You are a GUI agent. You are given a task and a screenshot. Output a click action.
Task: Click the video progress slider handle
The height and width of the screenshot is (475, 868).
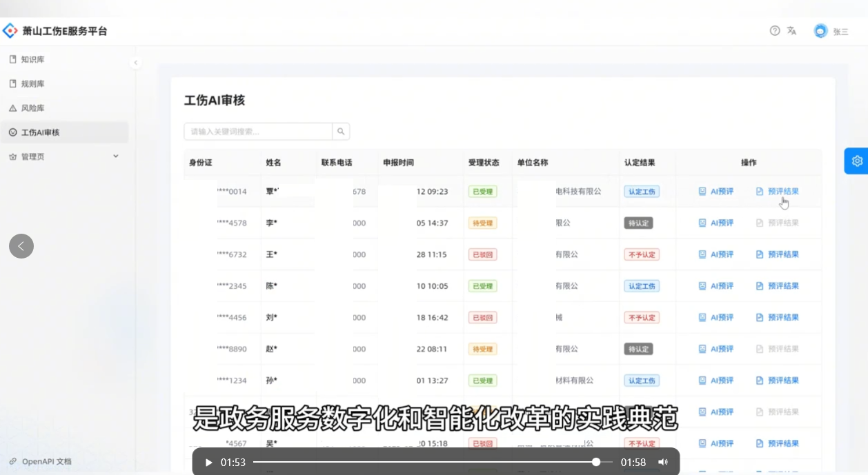(x=596, y=462)
